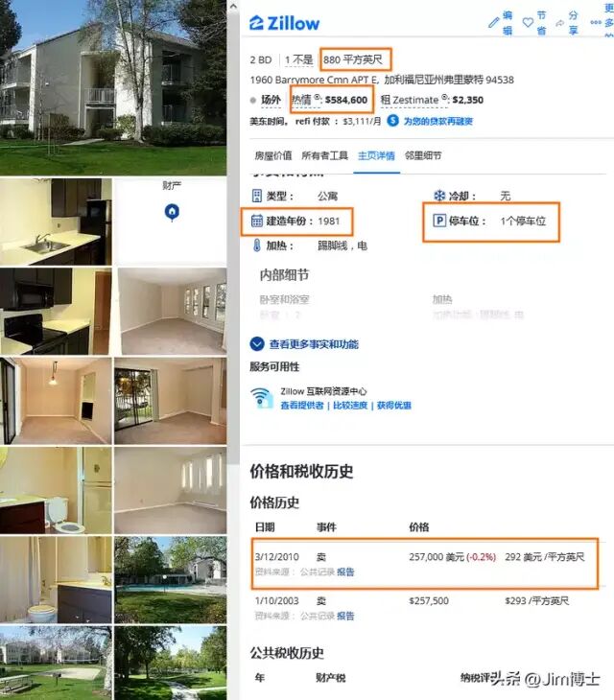Save listing with heart icon
The height and width of the screenshot is (700, 614).
pos(528,22)
